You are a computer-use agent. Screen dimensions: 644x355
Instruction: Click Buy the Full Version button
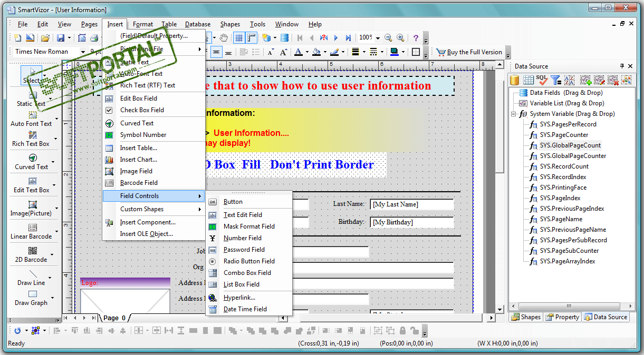tap(469, 52)
